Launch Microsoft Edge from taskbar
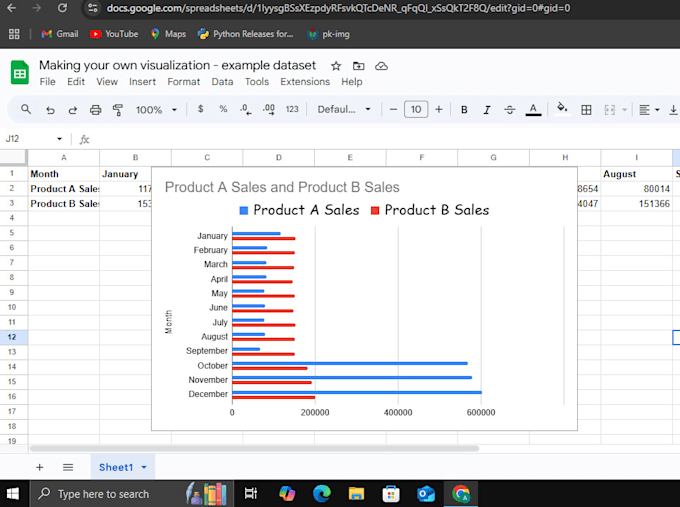This screenshot has height=507, width=680. 321,494
